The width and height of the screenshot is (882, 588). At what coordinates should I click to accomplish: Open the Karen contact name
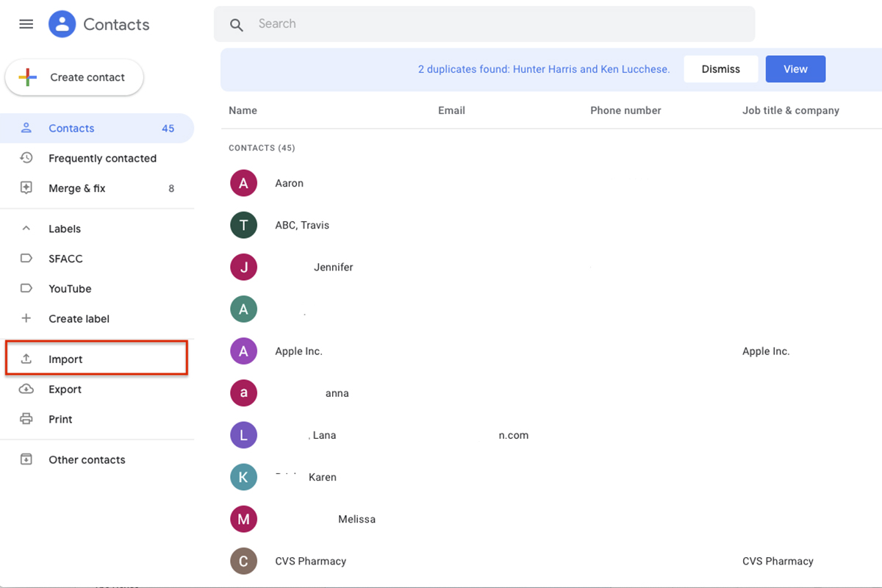tap(323, 477)
